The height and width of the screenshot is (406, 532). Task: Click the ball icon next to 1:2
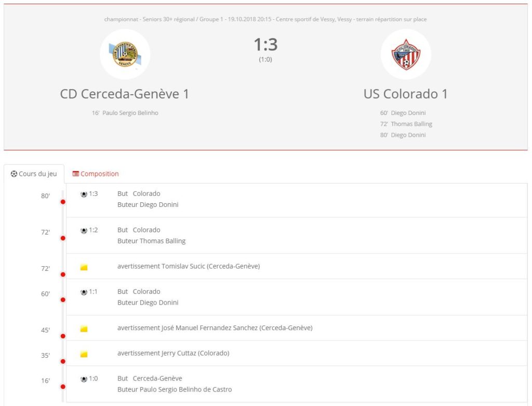84,230
